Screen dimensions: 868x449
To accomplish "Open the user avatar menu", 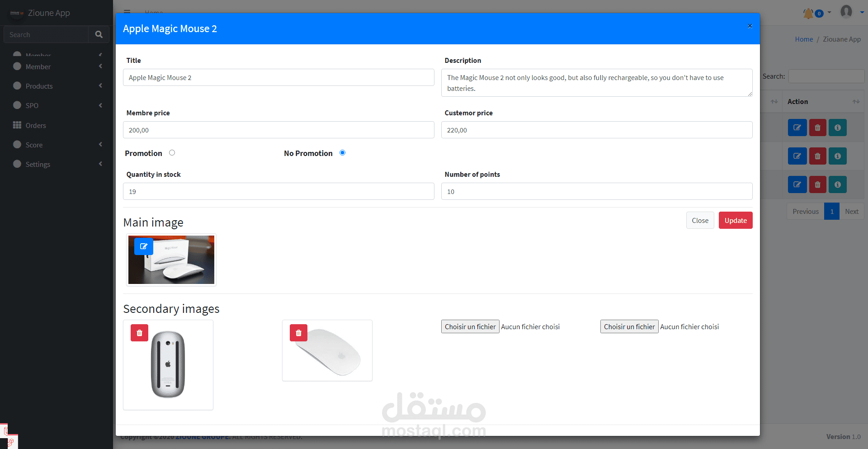I will coord(846,11).
